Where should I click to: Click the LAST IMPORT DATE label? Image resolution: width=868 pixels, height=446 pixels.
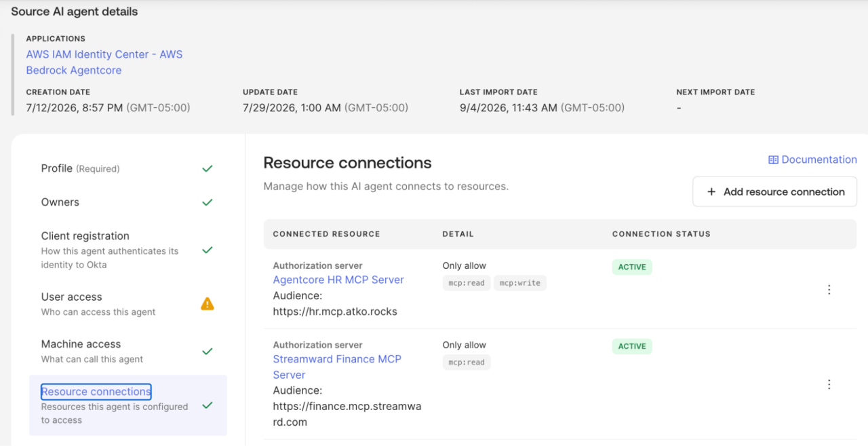tap(498, 92)
